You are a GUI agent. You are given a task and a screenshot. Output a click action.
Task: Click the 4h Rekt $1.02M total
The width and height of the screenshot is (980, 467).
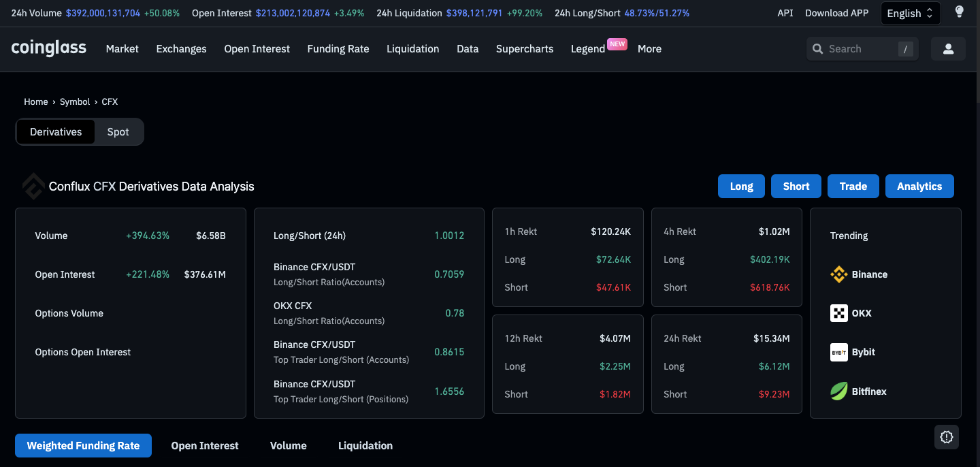[774, 231]
